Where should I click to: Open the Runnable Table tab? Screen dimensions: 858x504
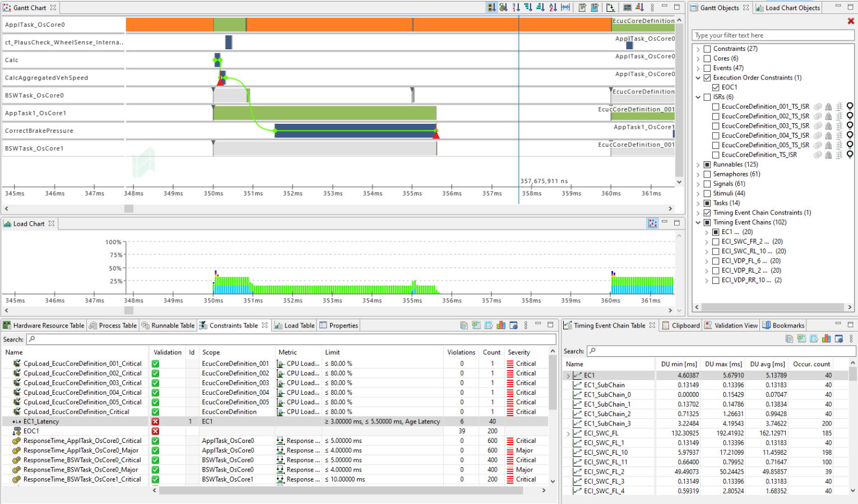(x=168, y=325)
